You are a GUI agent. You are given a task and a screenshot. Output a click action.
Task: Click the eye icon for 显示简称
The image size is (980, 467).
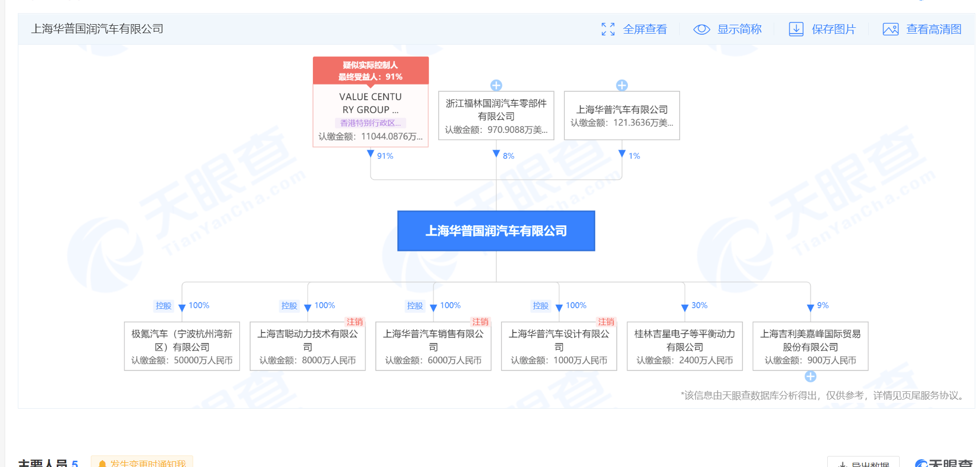click(701, 29)
